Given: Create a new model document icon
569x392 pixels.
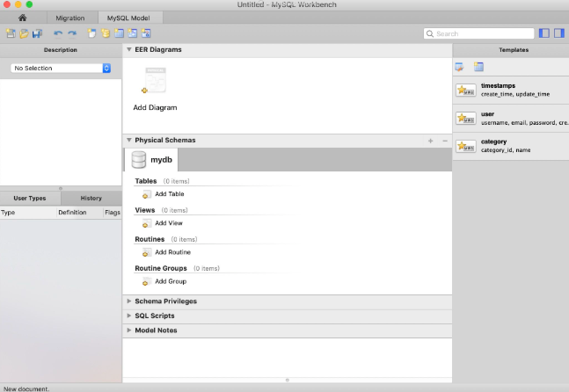Looking at the screenshot, I should [11, 33].
